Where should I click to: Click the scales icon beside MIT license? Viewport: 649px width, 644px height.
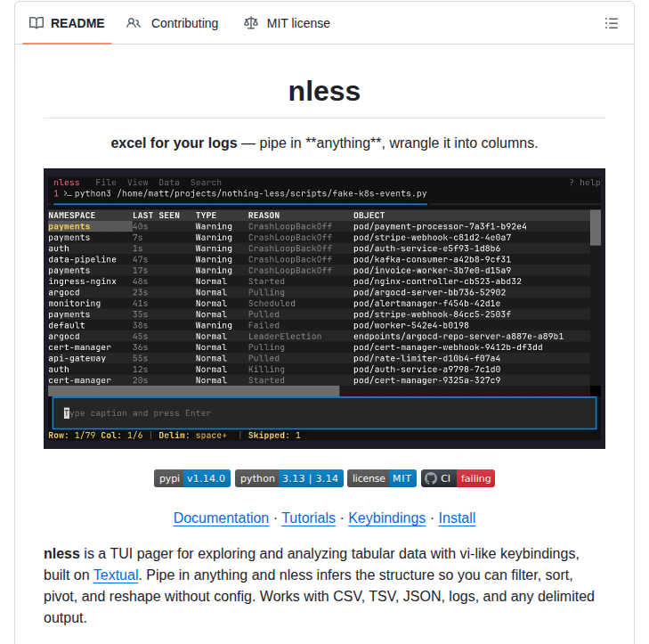point(251,23)
